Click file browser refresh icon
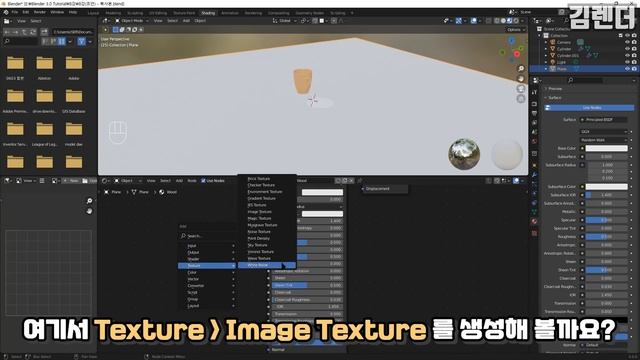Image resolution: width=640 pixels, height=360 pixels. click(x=33, y=32)
